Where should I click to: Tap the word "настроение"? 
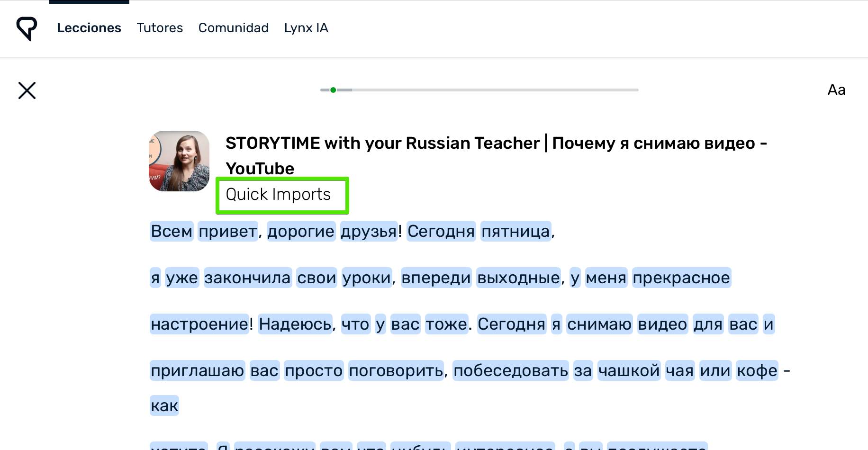[199, 324]
